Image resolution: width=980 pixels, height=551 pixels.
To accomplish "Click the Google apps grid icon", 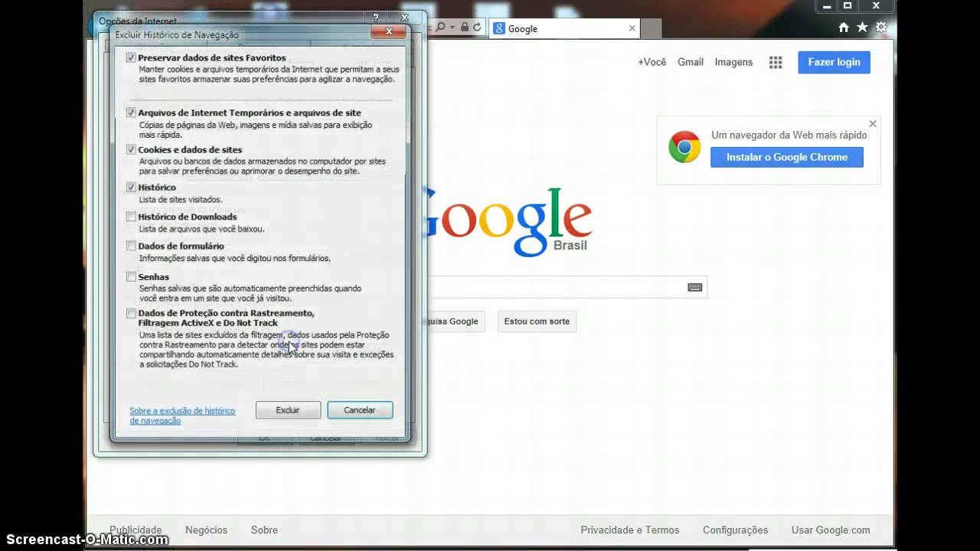I will (x=776, y=63).
